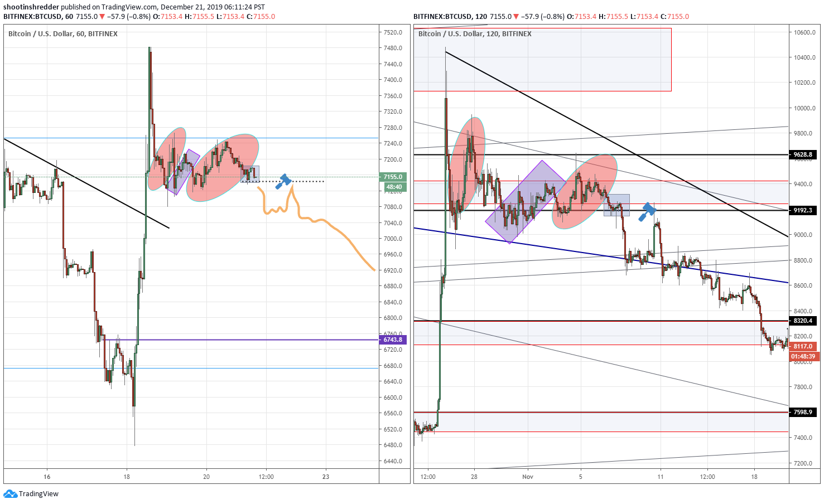Image resolution: width=824 pixels, height=504 pixels.
Task: Click the C:7155.0 close value in the 60 header
Action: [261, 16]
